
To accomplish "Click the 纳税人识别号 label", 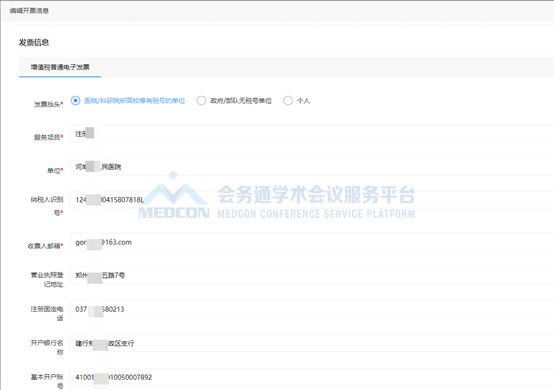I will 47,206.
